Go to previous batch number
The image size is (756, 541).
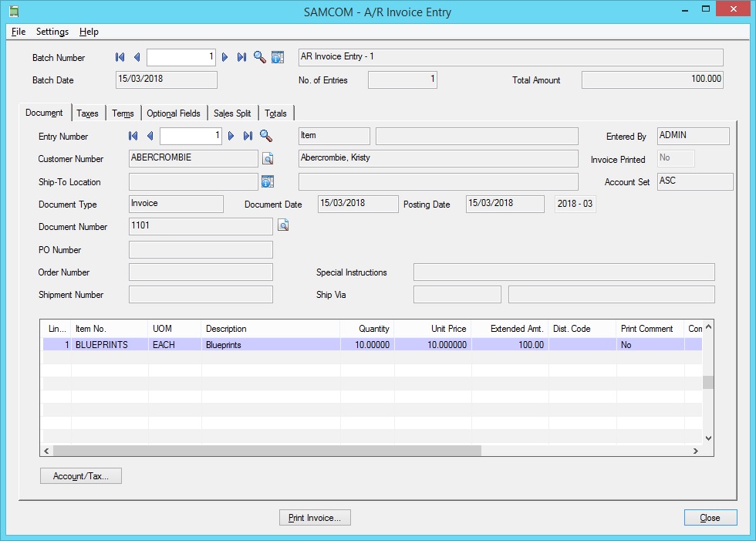[x=137, y=57]
